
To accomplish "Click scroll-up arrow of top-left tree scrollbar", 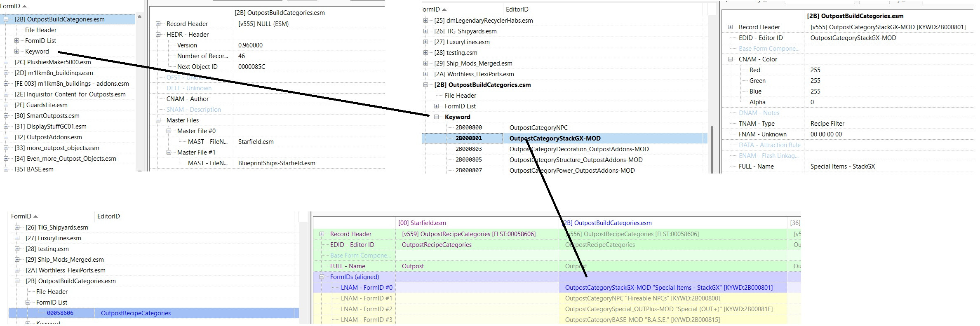I will point(139,16).
